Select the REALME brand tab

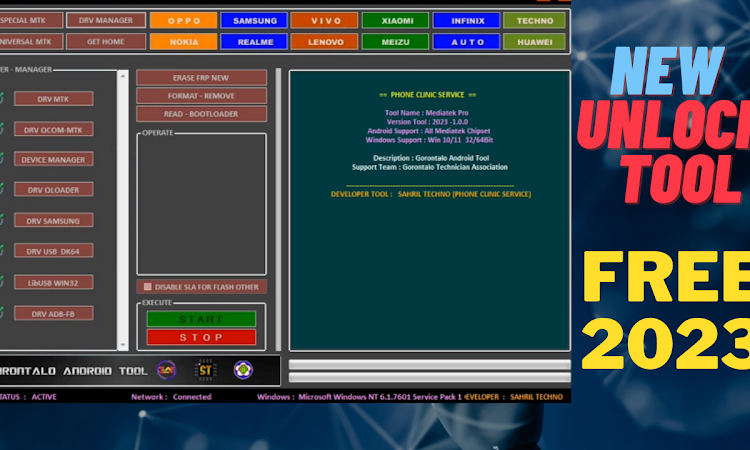[x=254, y=42]
